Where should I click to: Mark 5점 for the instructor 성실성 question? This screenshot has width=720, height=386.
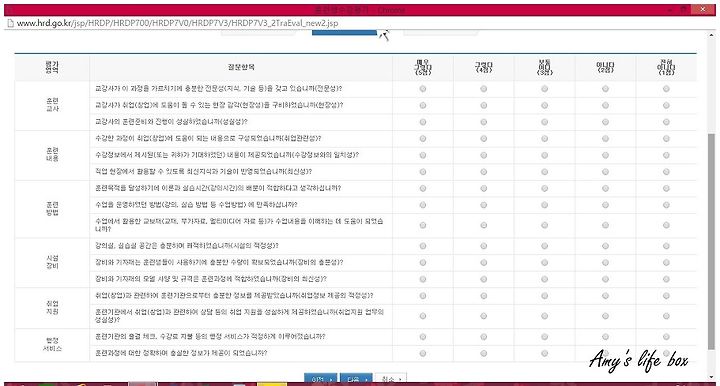(422, 122)
